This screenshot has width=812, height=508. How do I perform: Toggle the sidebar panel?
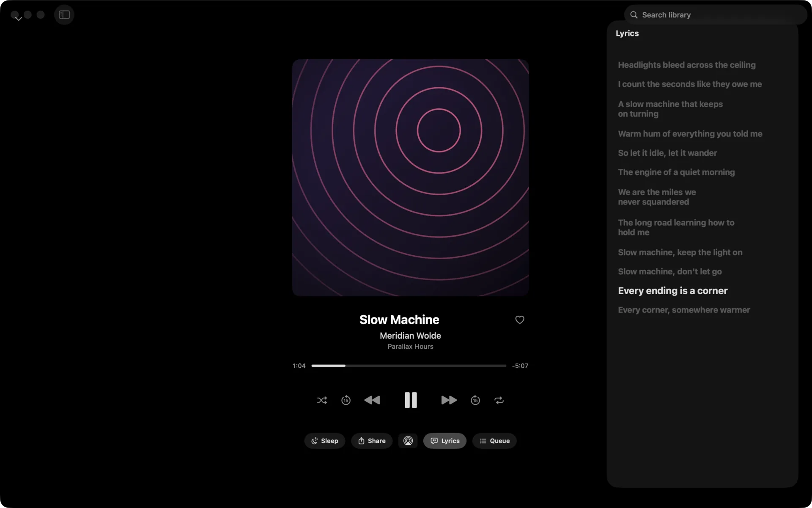click(x=64, y=15)
